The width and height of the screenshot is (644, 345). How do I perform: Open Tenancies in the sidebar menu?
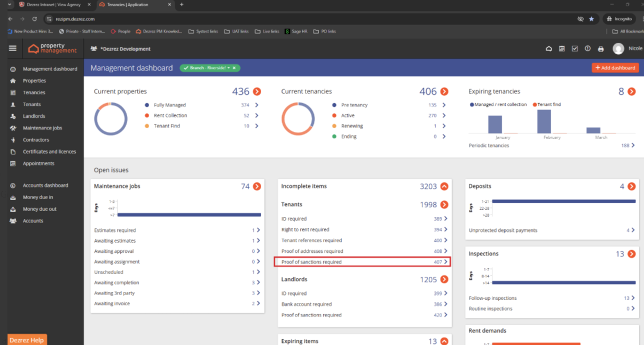(x=34, y=93)
